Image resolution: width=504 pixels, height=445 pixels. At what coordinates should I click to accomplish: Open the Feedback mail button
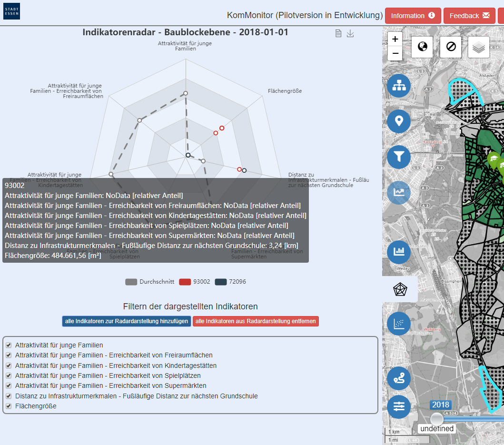tap(469, 16)
